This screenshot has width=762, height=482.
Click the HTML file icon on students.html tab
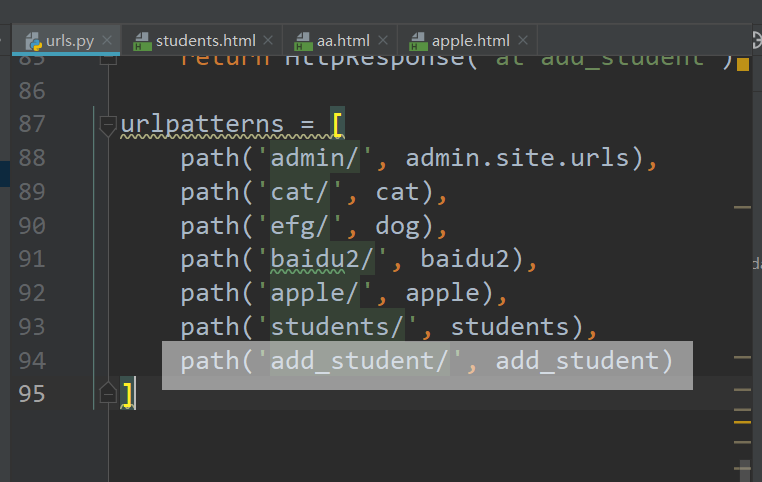[142, 41]
